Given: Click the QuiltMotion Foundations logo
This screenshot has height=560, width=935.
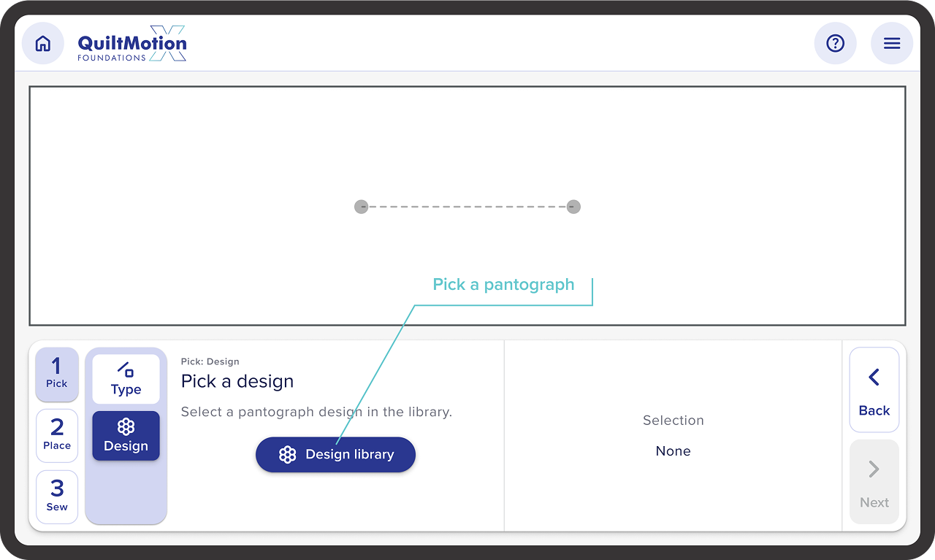Looking at the screenshot, I should (132, 45).
